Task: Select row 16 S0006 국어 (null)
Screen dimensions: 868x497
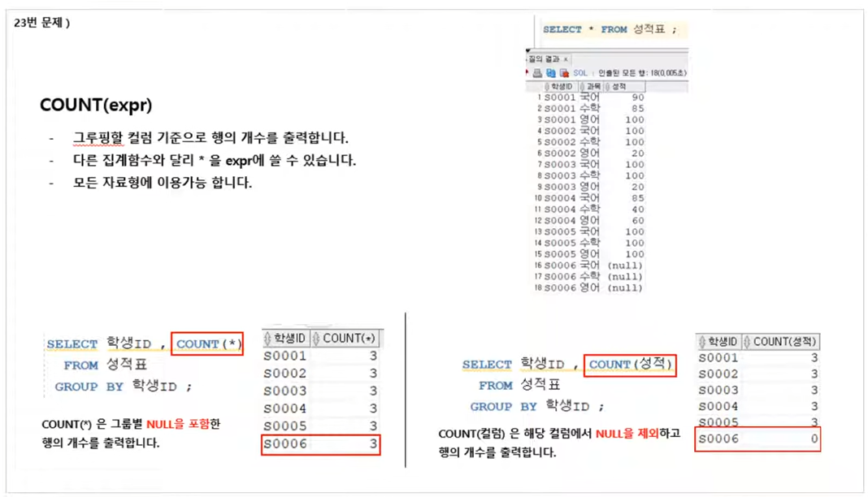Action: pos(590,266)
